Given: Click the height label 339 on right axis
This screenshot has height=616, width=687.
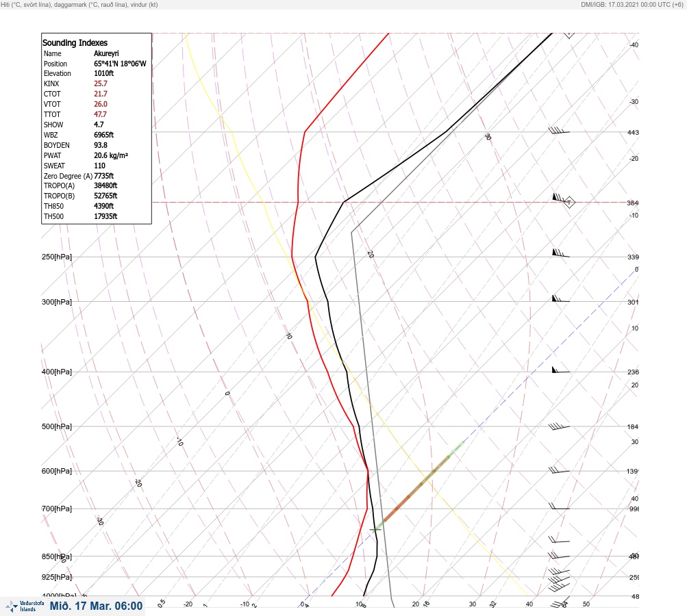Looking at the screenshot, I should 633,257.
